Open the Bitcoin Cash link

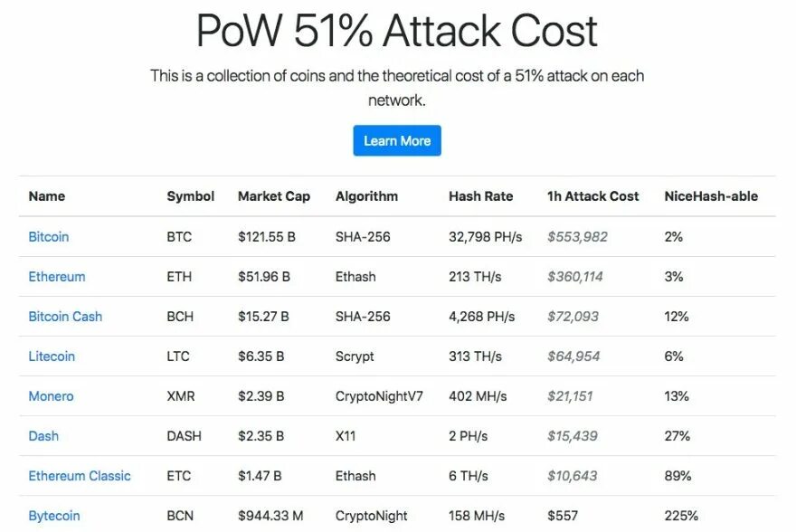(x=65, y=317)
